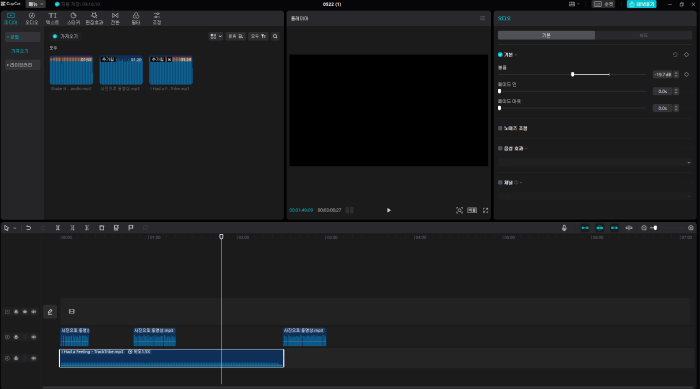
Task: Switch to the Basic tab in audio inspector
Action: (546, 35)
